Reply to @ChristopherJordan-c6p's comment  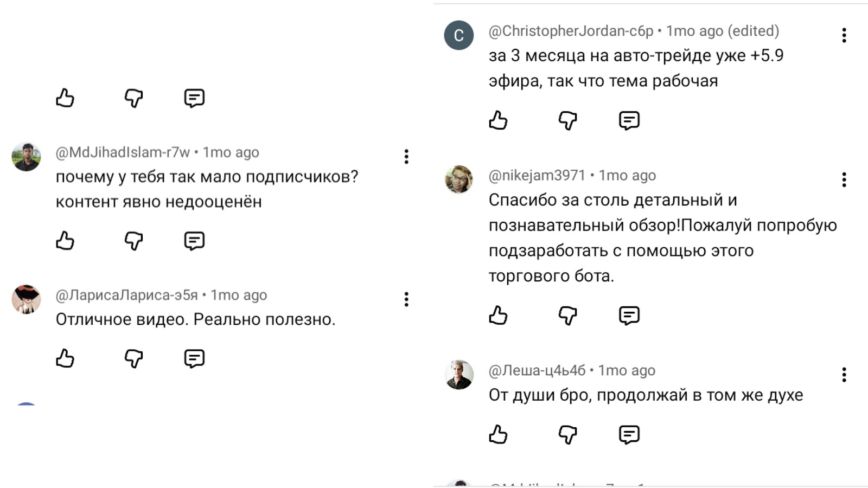point(629,120)
